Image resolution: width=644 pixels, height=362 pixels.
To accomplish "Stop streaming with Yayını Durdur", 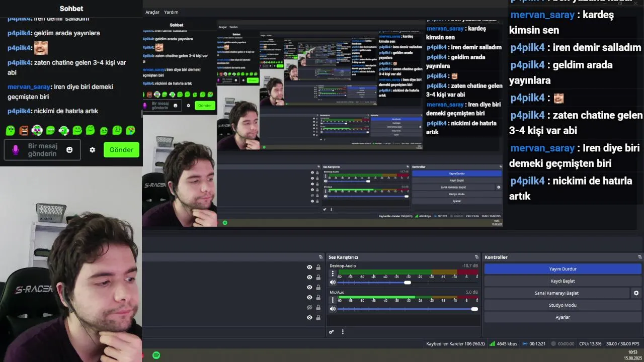I will coord(562,269).
